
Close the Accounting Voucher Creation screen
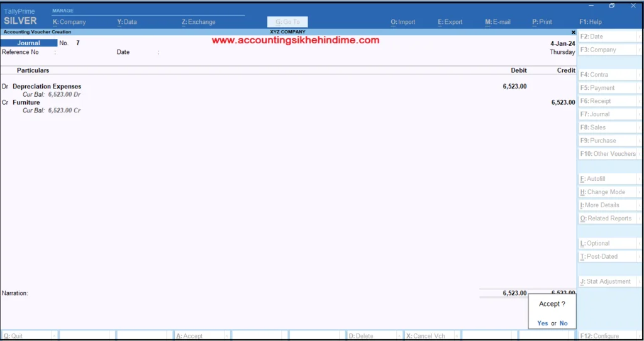[x=574, y=32]
